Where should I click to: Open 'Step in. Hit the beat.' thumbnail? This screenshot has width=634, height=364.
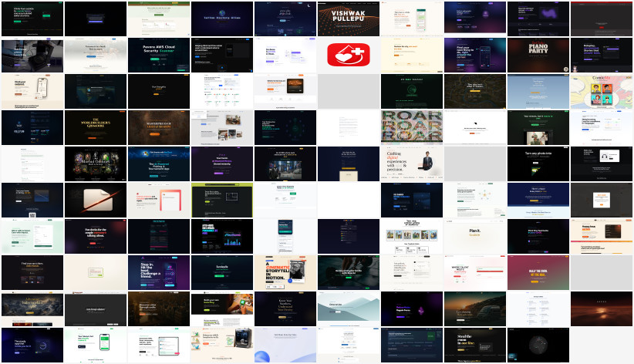click(x=159, y=272)
